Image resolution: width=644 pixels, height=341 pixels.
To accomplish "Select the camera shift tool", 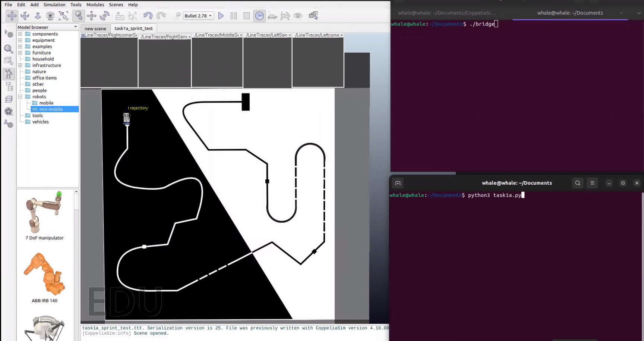I will (x=38, y=16).
